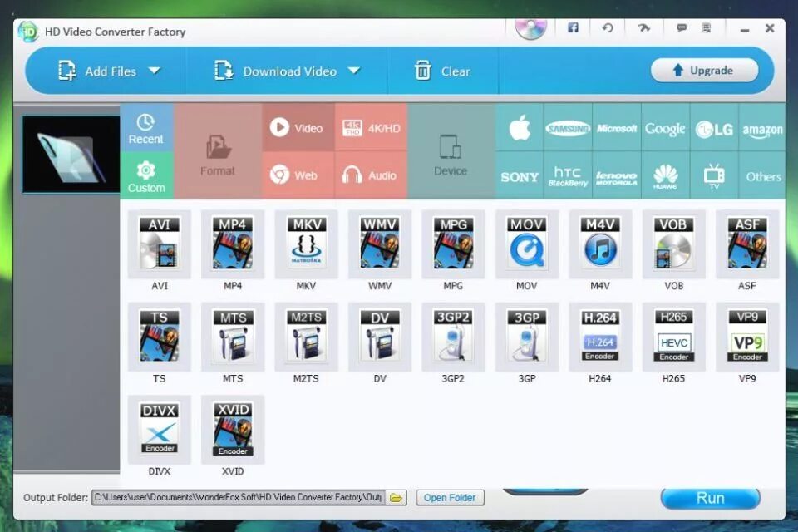Select the H265 HEVC encoder
This screenshot has height=532, width=798.
674,337
